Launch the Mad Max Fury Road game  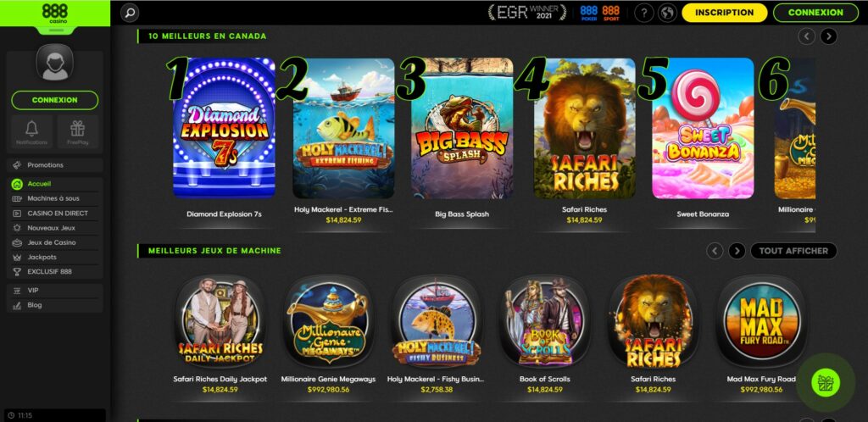761,329
